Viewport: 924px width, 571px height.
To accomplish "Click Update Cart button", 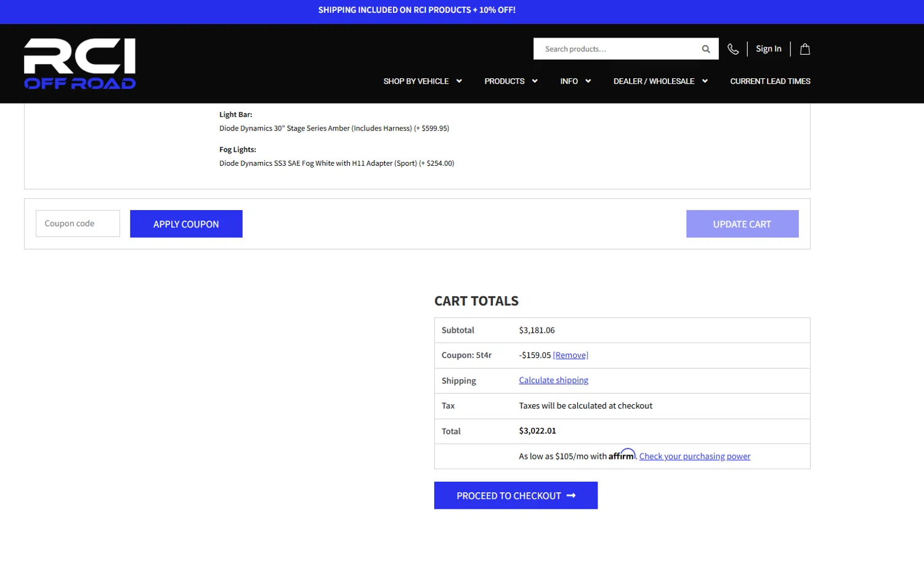I will 742,224.
